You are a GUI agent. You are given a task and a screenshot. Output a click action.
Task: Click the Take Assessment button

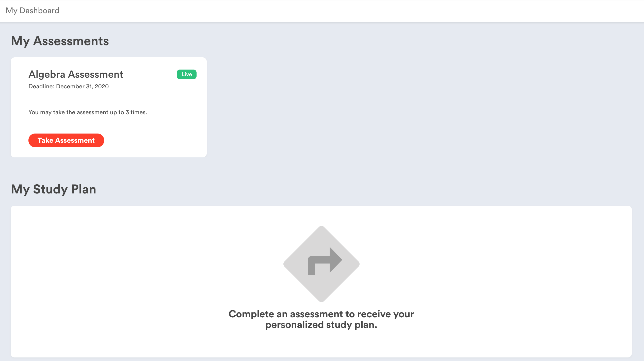pyautogui.click(x=66, y=140)
